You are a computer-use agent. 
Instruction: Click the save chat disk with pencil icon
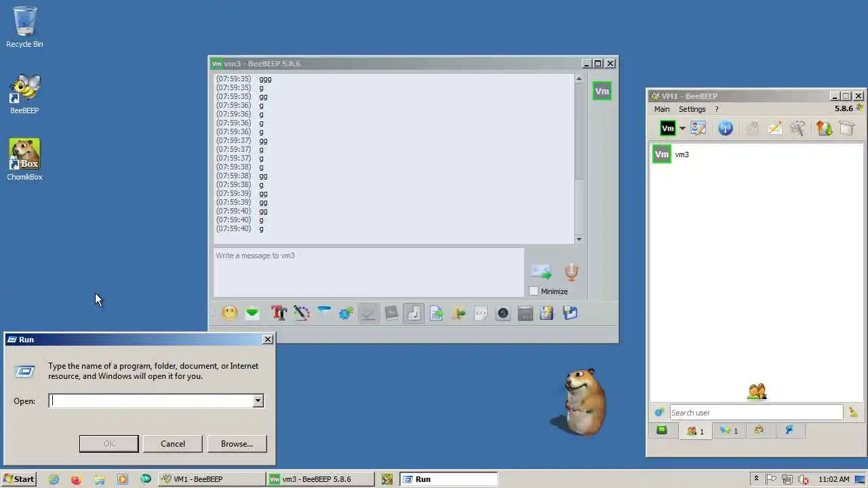click(x=547, y=313)
